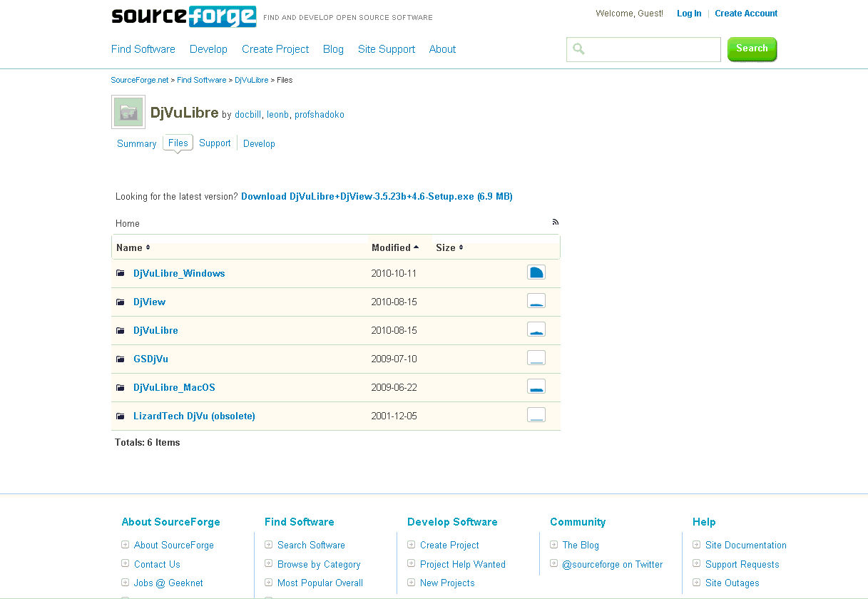This screenshot has height=599, width=868.
Task: Open author docbill's profile
Action: pyautogui.click(x=248, y=114)
